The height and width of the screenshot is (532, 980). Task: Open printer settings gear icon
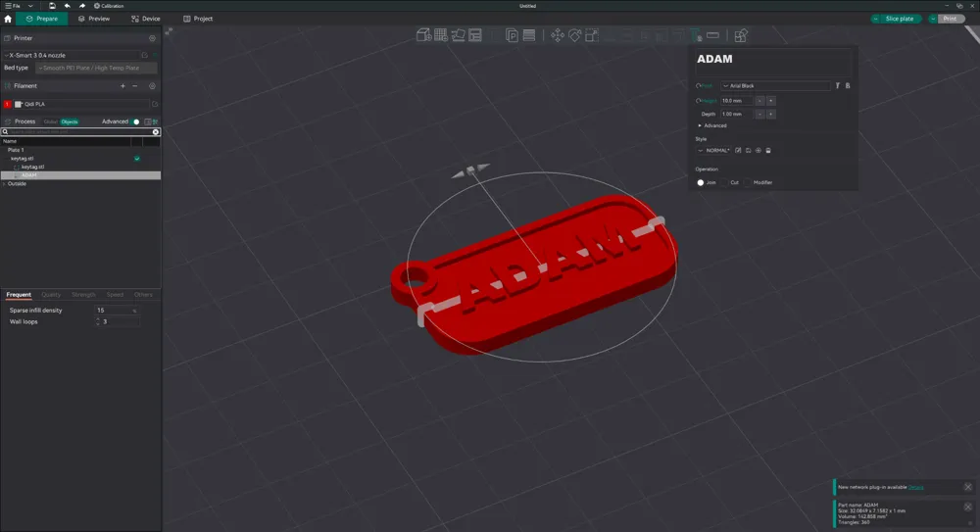[x=152, y=38]
